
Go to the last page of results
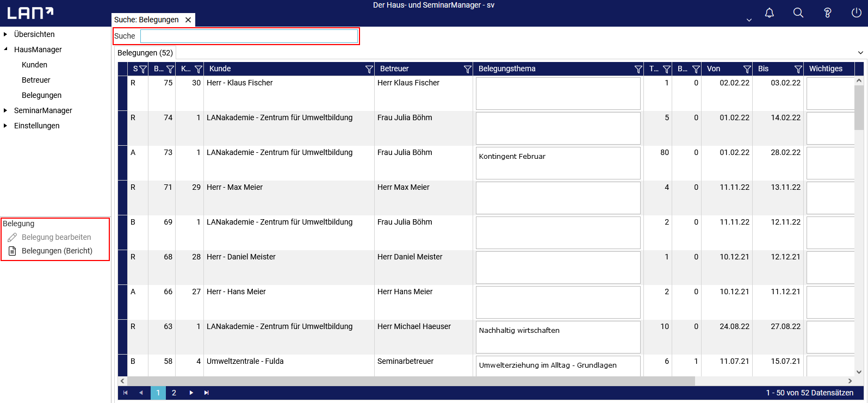pos(207,393)
